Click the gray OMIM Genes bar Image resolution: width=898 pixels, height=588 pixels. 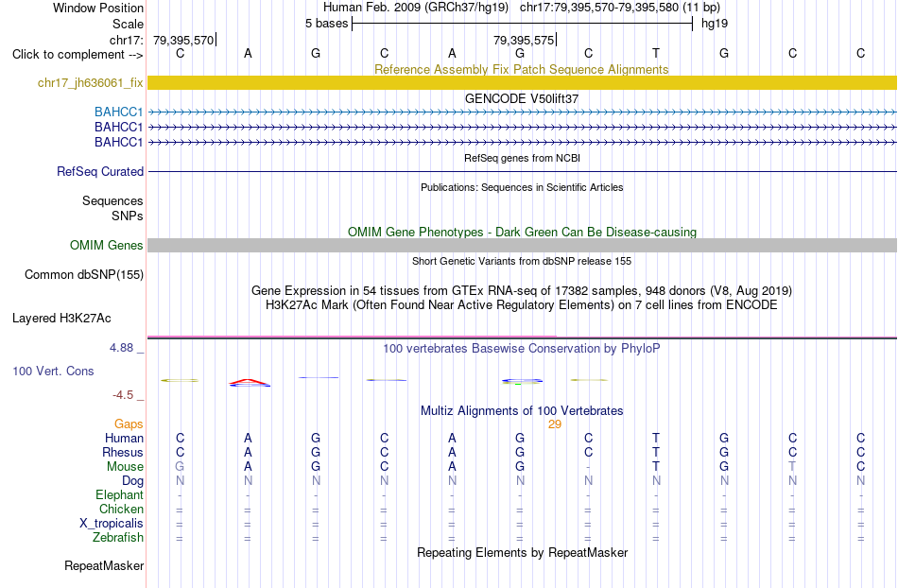(522, 246)
